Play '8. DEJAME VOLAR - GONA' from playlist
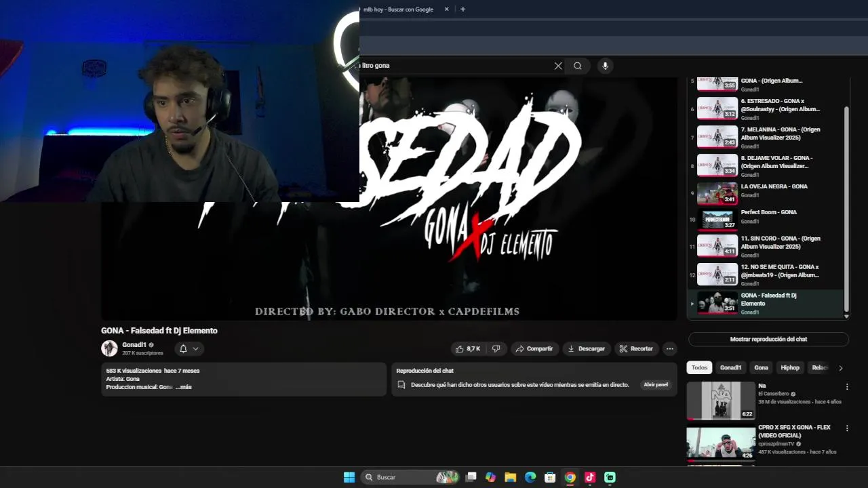The height and width of the screenshot is (488, 868). [x=766, y=165]
